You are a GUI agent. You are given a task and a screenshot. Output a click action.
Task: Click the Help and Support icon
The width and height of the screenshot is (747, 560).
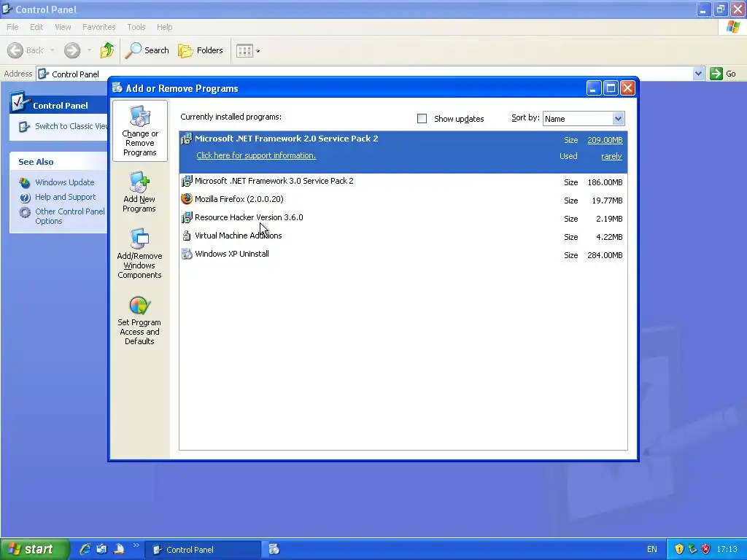point(25,197)
